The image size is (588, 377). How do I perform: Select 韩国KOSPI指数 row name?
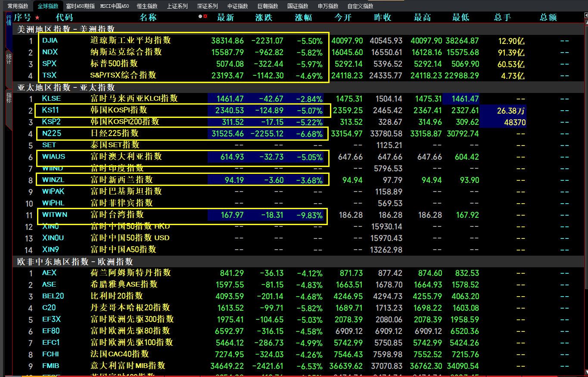click(119, 110)
